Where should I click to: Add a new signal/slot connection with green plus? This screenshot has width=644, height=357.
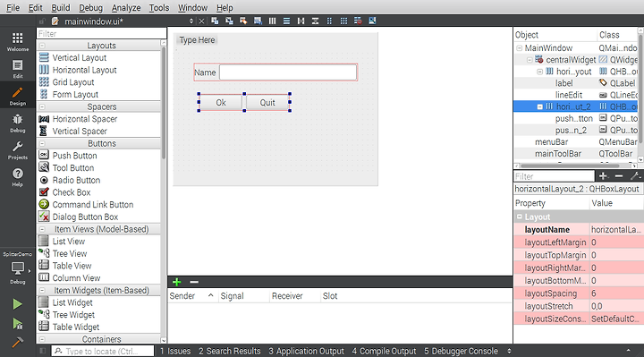[176, 282]
